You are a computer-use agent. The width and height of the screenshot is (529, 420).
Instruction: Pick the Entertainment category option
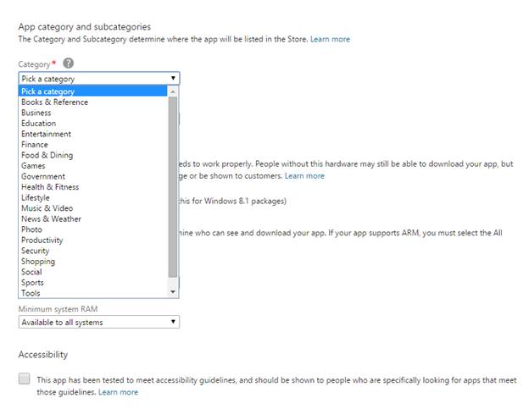47,134
